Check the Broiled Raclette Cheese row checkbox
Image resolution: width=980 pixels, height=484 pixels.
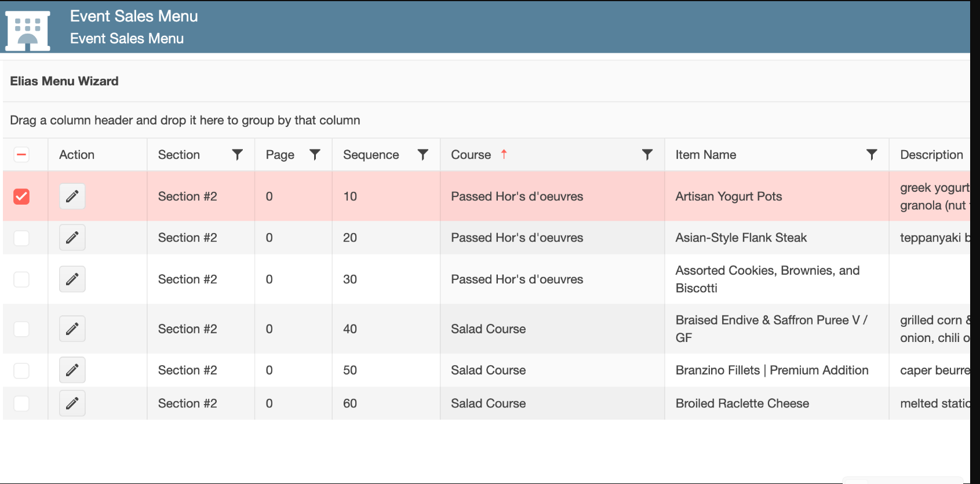coord(21,403)
